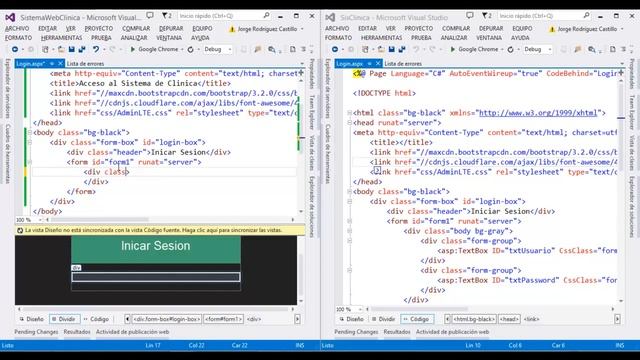
Task: Collapse html tag outline in SisClinca editor
Action: [x=349, y=113]
